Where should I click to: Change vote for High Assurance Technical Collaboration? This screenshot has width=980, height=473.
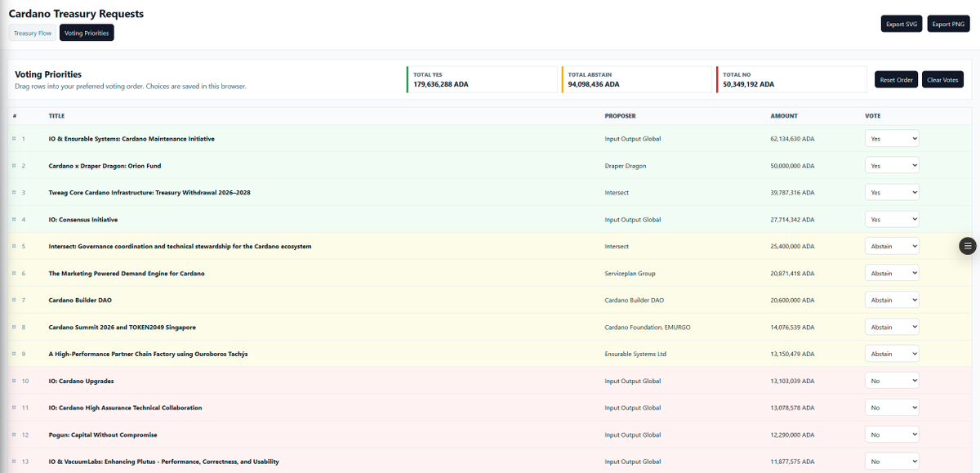[x=892, y=408]
